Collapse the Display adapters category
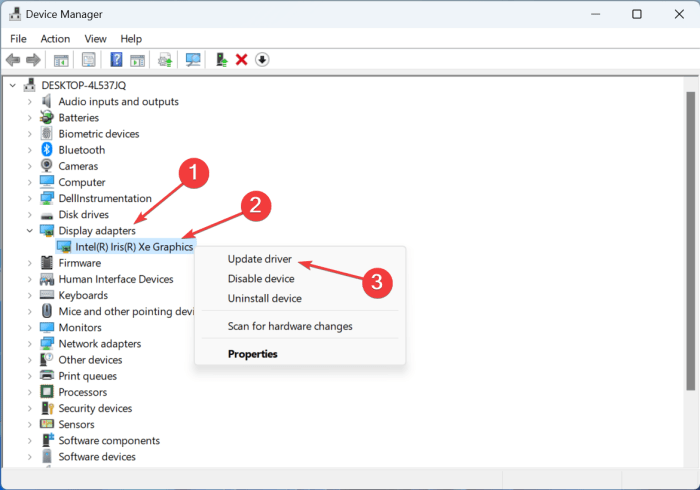 coord(29,231)
